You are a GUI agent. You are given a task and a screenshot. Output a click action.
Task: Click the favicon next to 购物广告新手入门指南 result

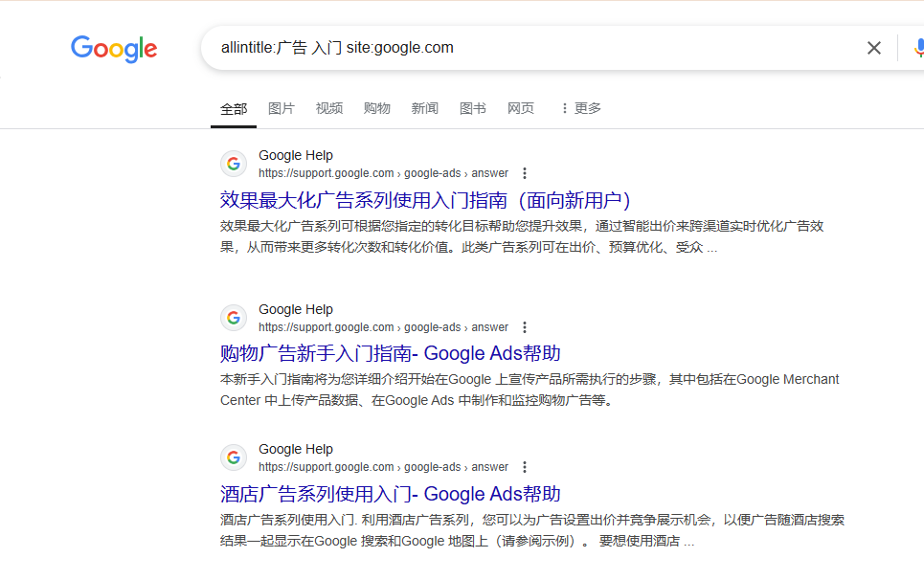(x=233, y=317)
